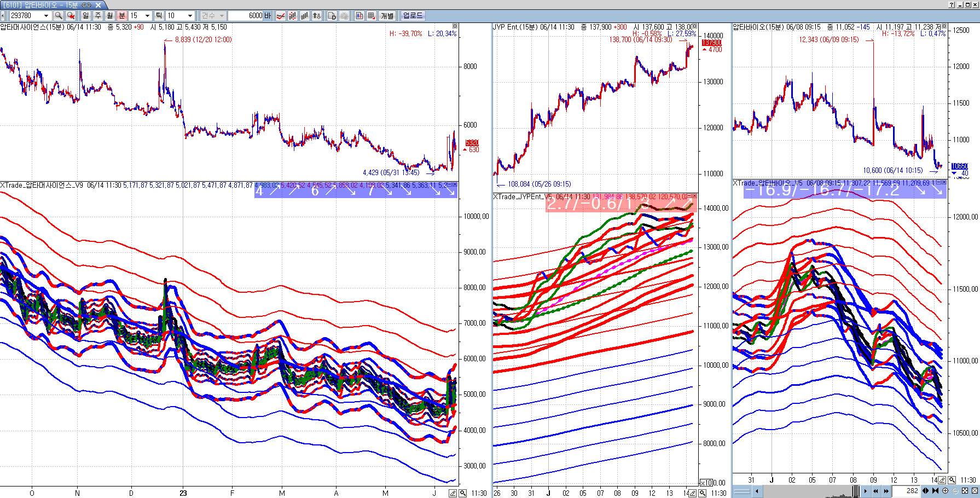Select the 일 (daily) period toggle
The height and width of the screenshot is (498, 980).
[86, 16]
